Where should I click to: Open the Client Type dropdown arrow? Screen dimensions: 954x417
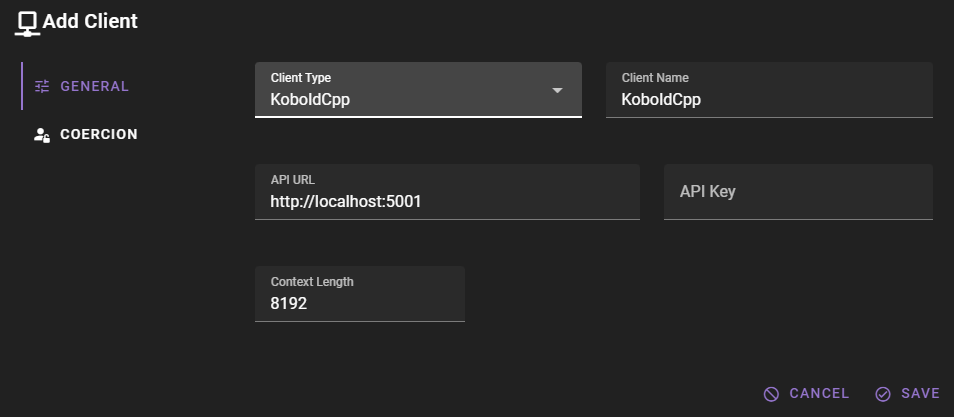558,90
